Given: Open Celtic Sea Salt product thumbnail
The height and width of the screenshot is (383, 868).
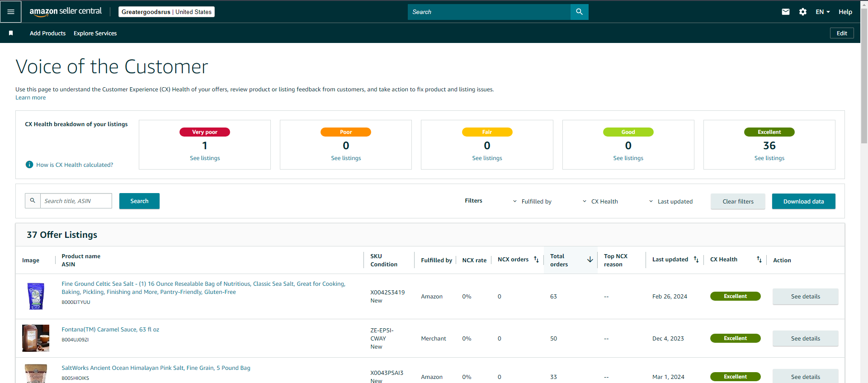Looking at the screenshot, I should [x=36, y=296].
